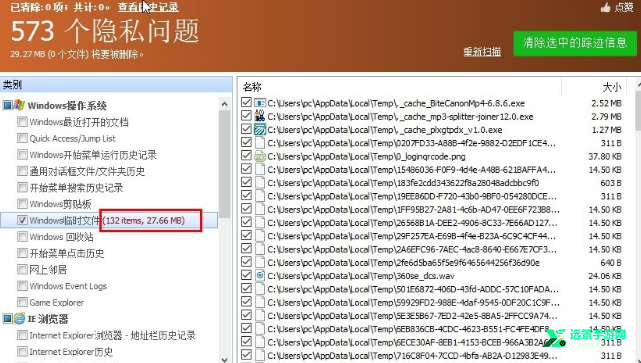
Task: Click the file icon of 2A6EFC96-7AEC entry
Action: tap(260, 249)
